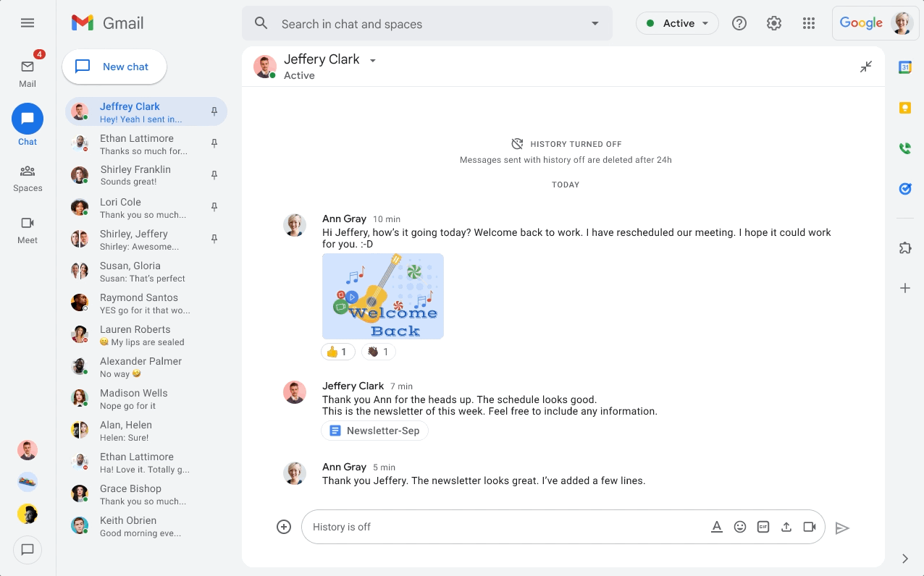The width and height of the screenshot is (924, 576).
Task: Start a New chat
Action: pyautogui.click(x=114, y=67)
